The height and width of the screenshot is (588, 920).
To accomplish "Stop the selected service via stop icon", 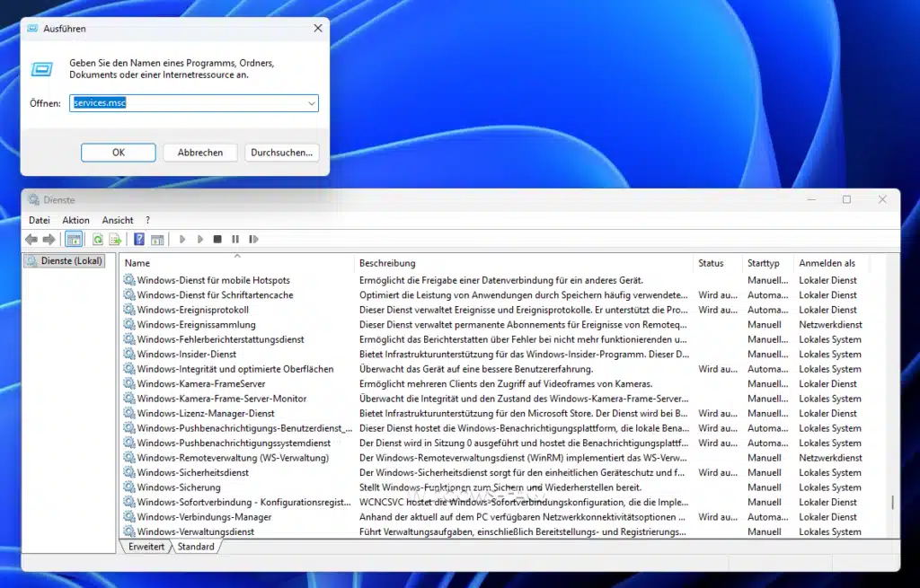I will (217, 239).
